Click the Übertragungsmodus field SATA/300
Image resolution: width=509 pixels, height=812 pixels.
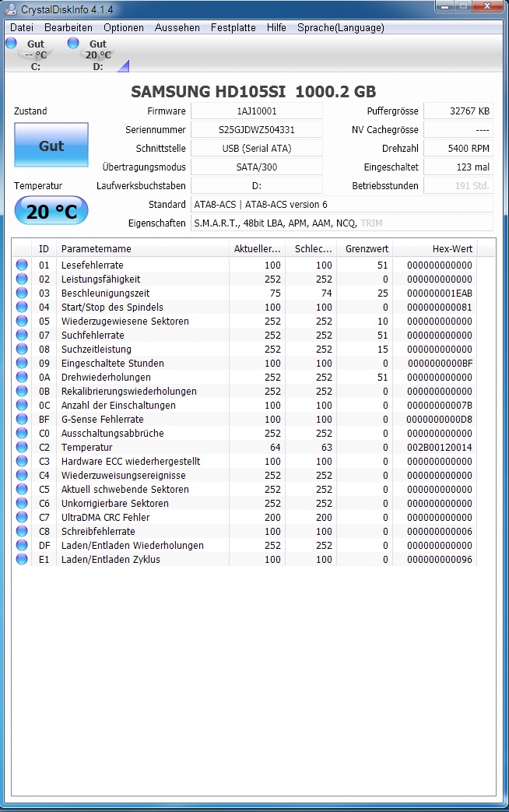(x=257, y=167)
